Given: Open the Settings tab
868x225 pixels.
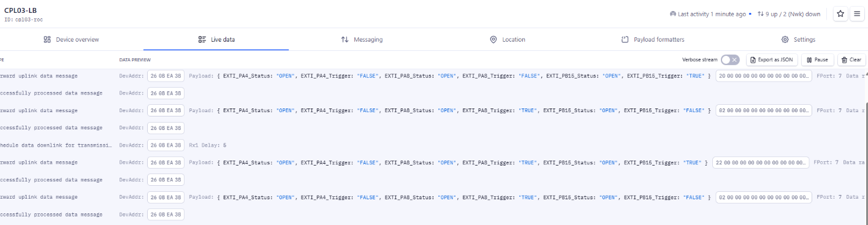Looking at the screenshot, I should [x=798, y=40].
